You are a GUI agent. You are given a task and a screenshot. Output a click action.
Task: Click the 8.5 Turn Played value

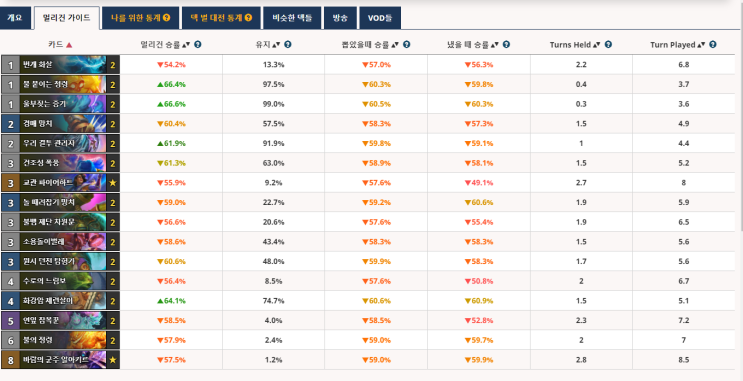tap(683, 360)
